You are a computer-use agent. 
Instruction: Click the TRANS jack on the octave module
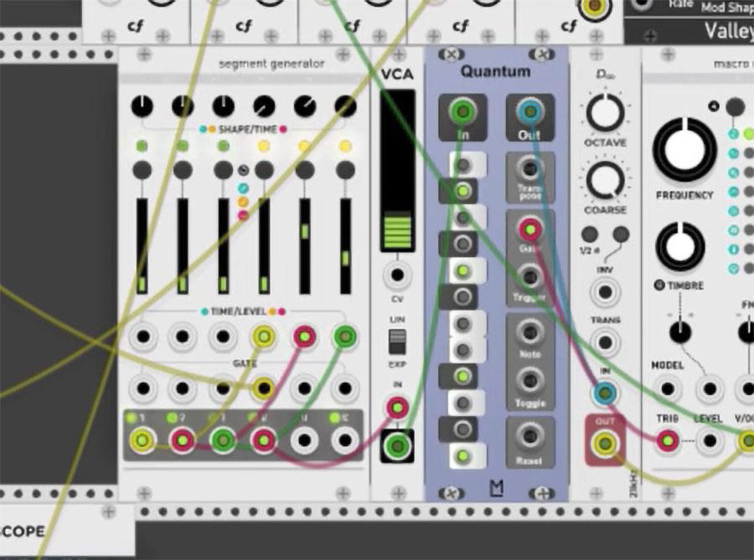pos(605,342)
